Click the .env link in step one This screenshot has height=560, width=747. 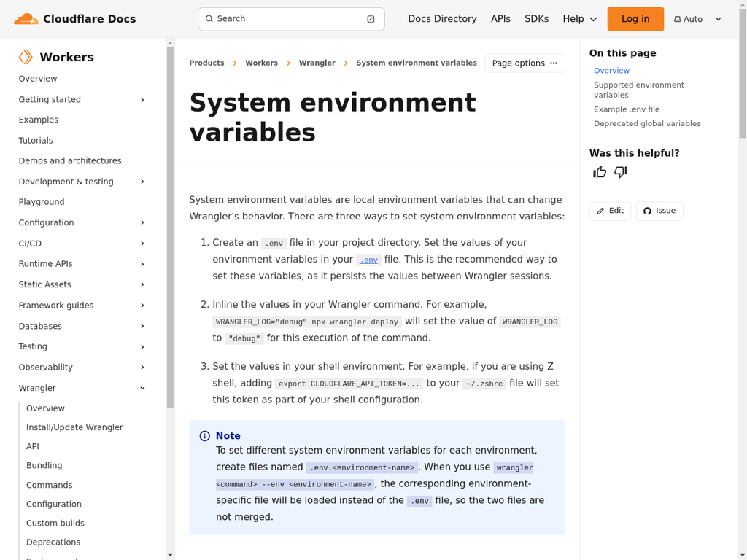point(368,260)
